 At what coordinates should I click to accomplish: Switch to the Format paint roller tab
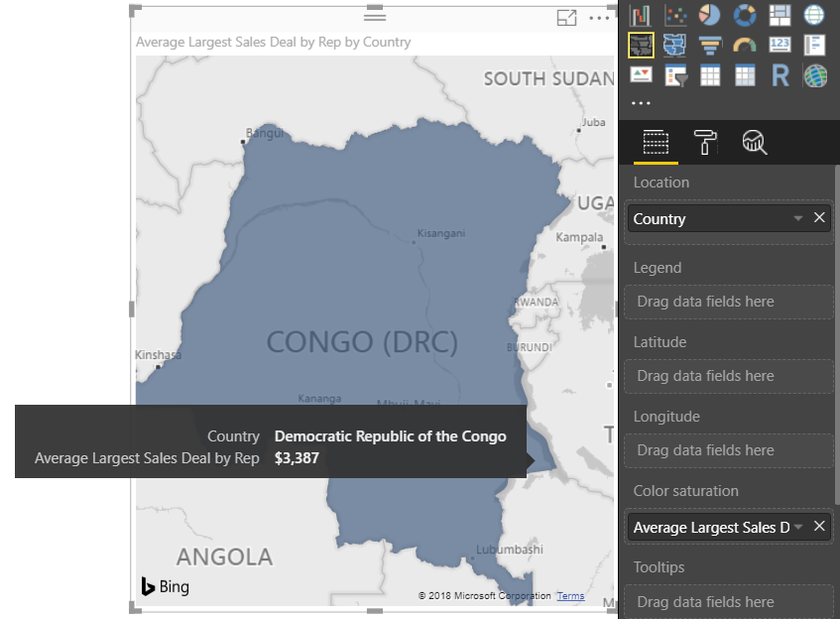pyautogui.click(x=704, y=142)
